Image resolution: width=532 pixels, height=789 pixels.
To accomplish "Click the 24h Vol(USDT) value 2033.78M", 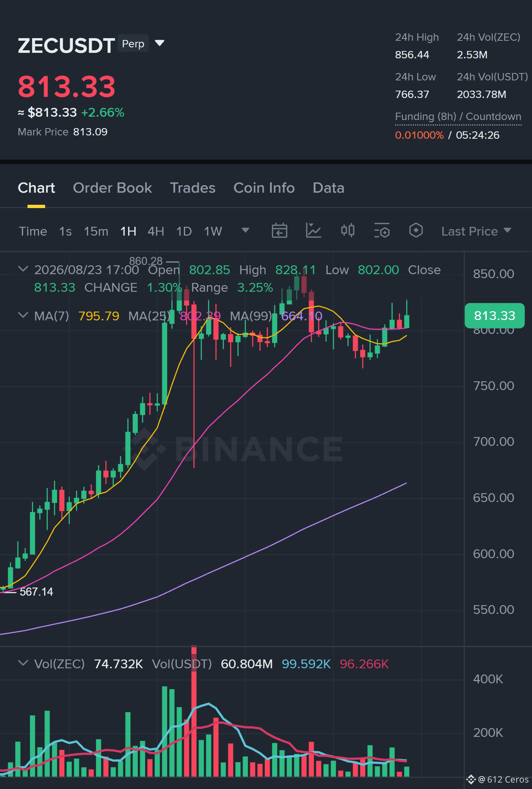I will 481,95.
